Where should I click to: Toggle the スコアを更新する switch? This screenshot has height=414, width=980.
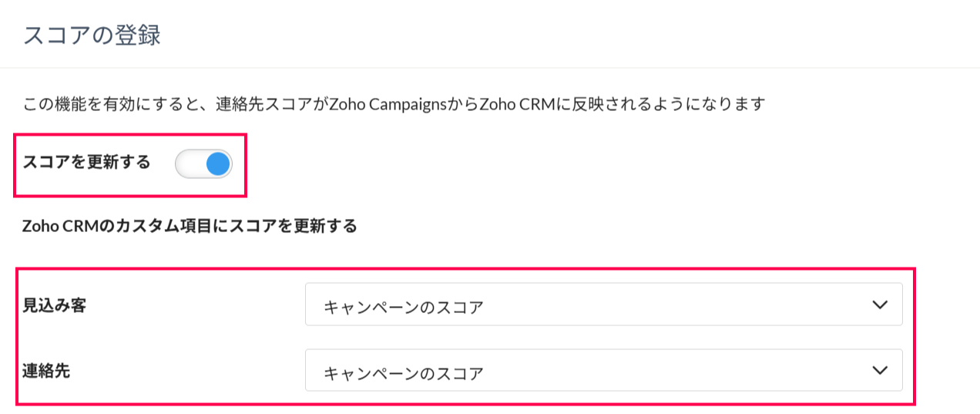pos(203,163)
